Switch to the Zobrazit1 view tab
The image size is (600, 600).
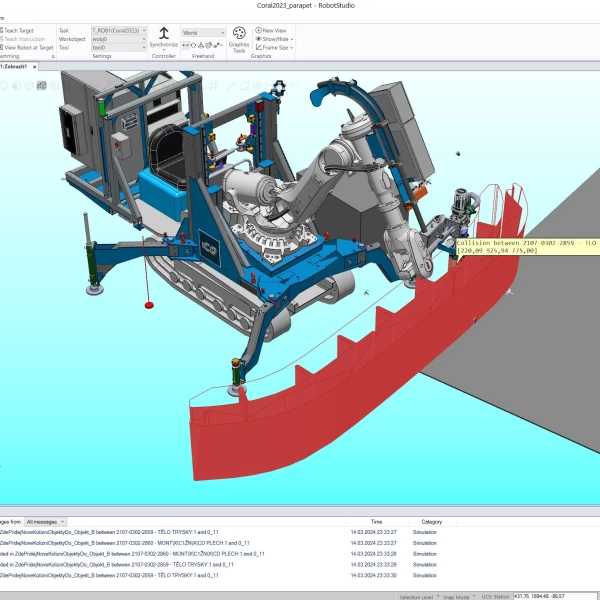(x=15, y=67)
